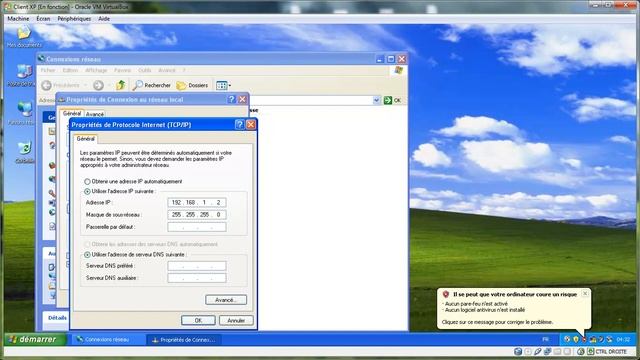640x360 pixels.
Task: Click Annuler in the TCP/IP dialog
Action: click(236, 320)
